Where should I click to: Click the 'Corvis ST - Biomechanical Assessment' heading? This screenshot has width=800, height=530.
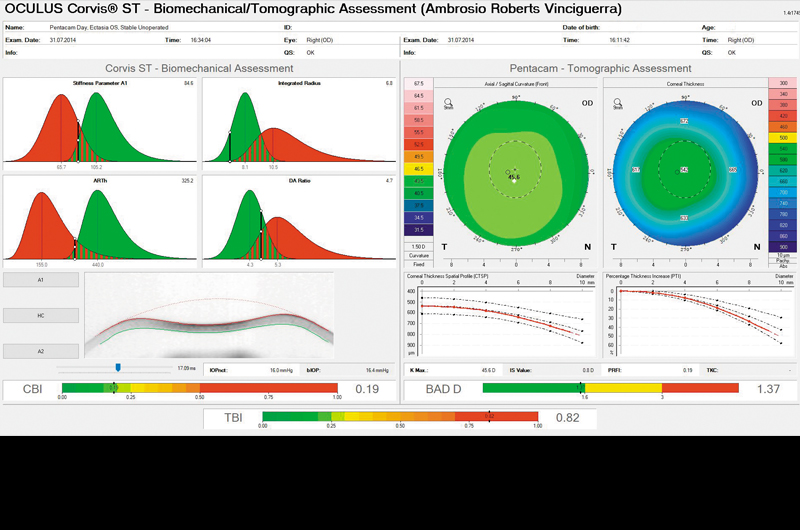tap(199, 68)
